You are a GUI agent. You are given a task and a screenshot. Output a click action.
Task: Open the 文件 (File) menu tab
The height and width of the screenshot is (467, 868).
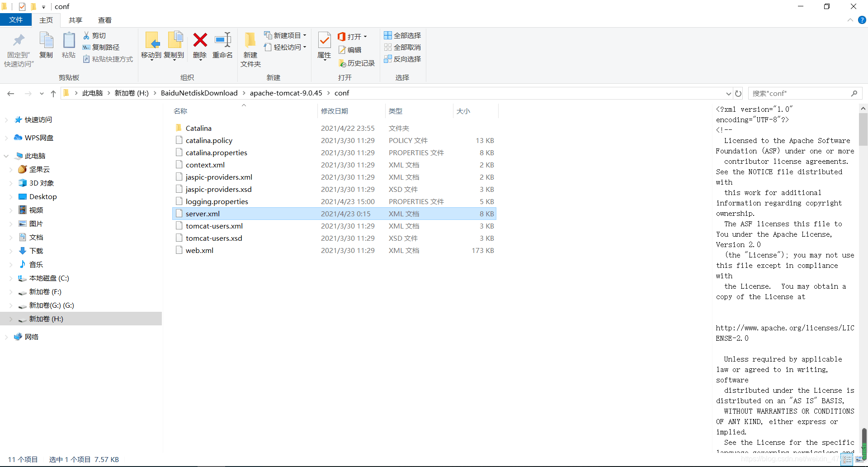[x=16, y=20]
